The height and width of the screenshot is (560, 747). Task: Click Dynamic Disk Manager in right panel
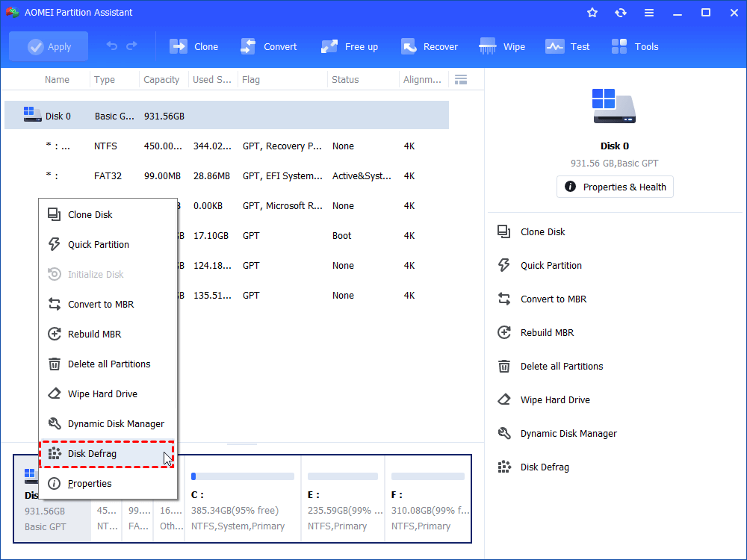(x=568, y=434)
